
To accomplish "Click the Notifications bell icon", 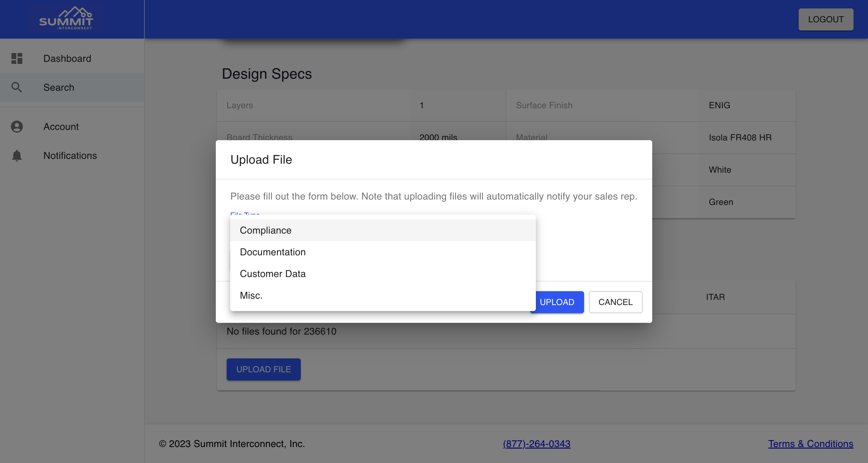I will pyautogui.click(x=17, y=155).
